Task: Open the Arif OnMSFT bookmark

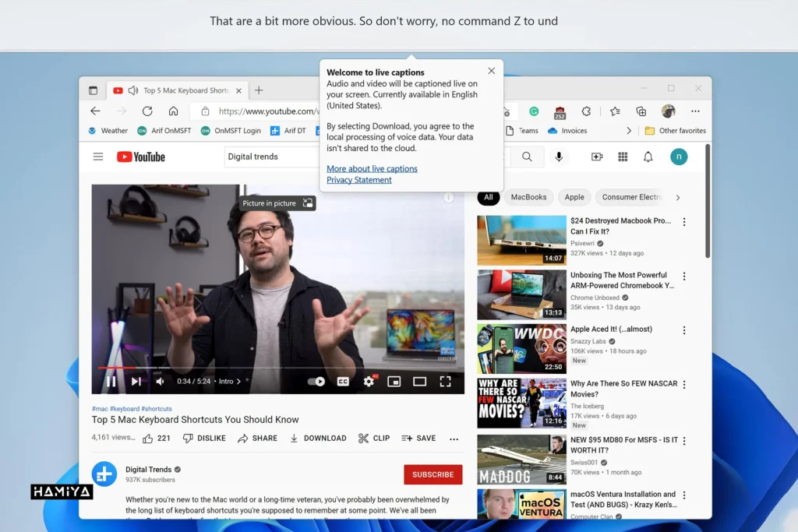Action: point(164,131)
